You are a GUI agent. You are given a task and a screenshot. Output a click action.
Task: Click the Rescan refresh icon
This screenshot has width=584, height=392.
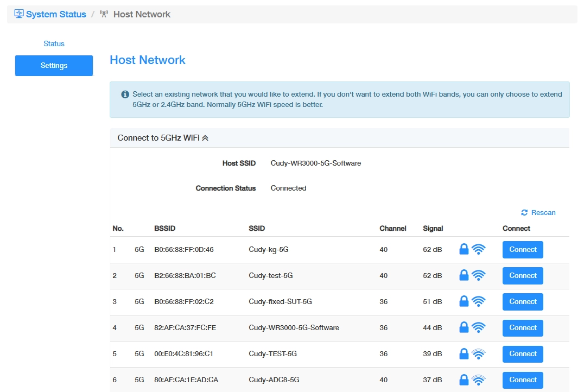click(x=524, y=212)
